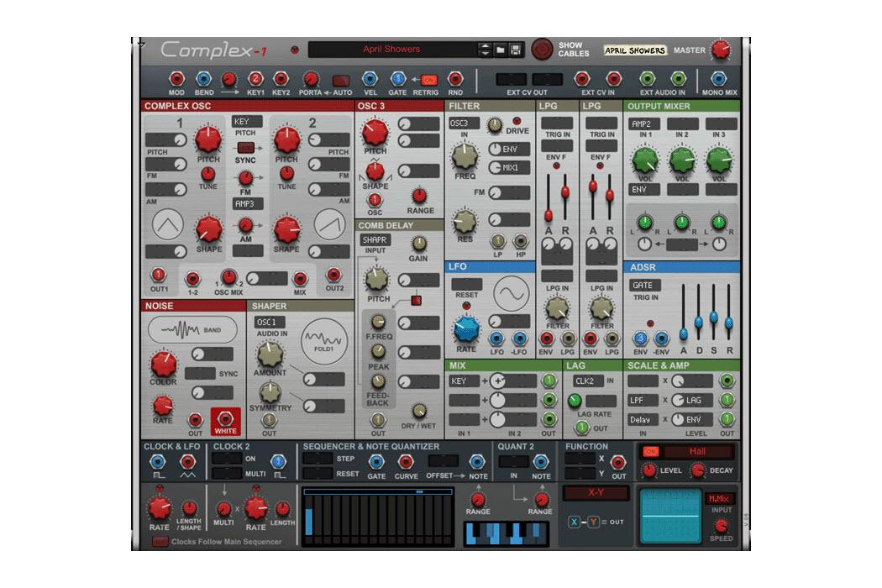
Task: Click the ADSR attack slider handle
Action: click(x=684, y=333)
